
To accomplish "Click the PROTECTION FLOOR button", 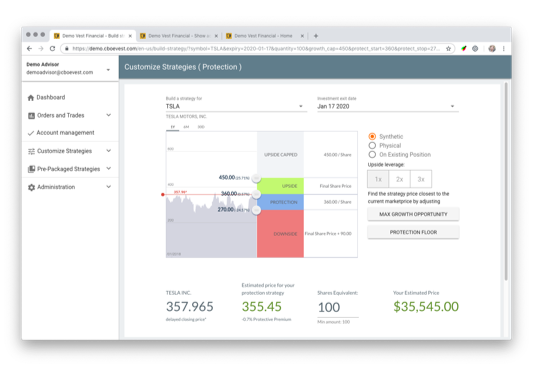I will (413, 232).
